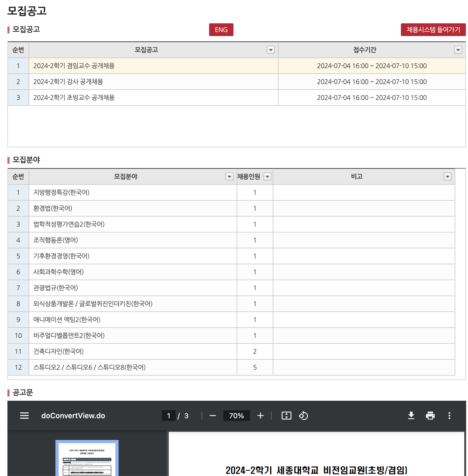
Task: Click 순번 header in 모집분야 table
Action: coord(18,177)
